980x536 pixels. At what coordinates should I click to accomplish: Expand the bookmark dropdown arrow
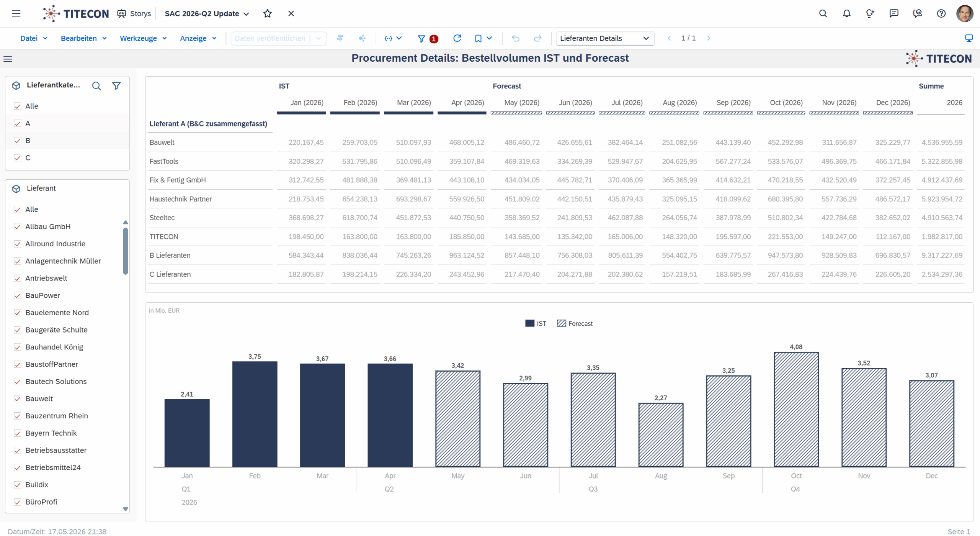click(489, 38)
